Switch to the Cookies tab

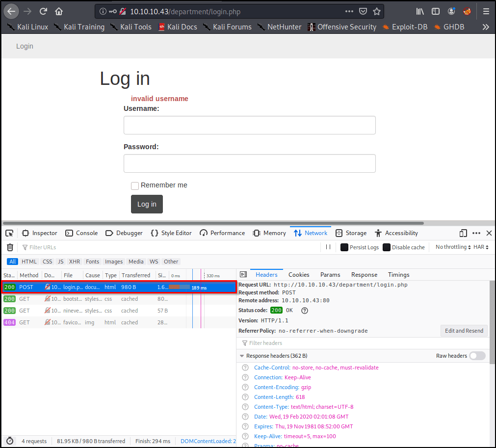299,275
